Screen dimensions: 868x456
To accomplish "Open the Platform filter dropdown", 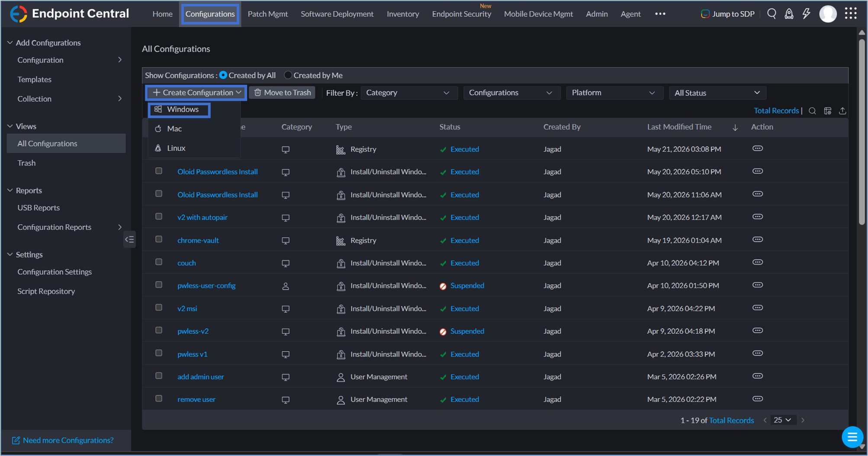I will point(614,93).
